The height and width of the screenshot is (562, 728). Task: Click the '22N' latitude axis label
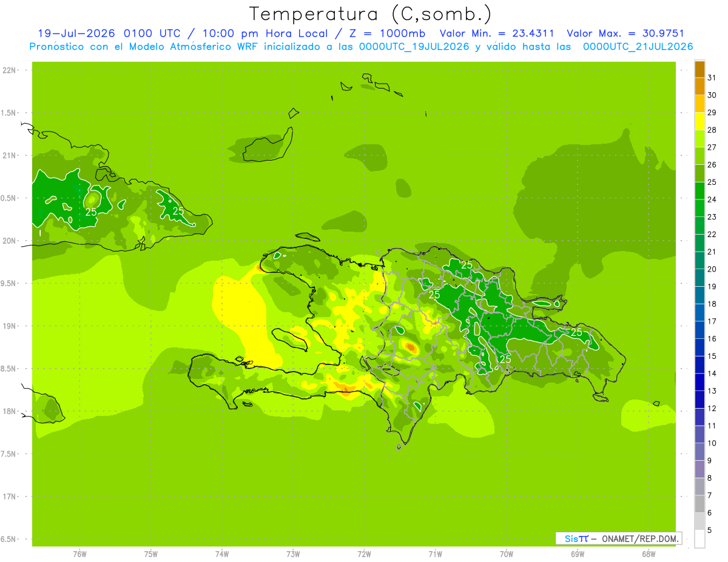pyautogui.click(x=9, y=70)
